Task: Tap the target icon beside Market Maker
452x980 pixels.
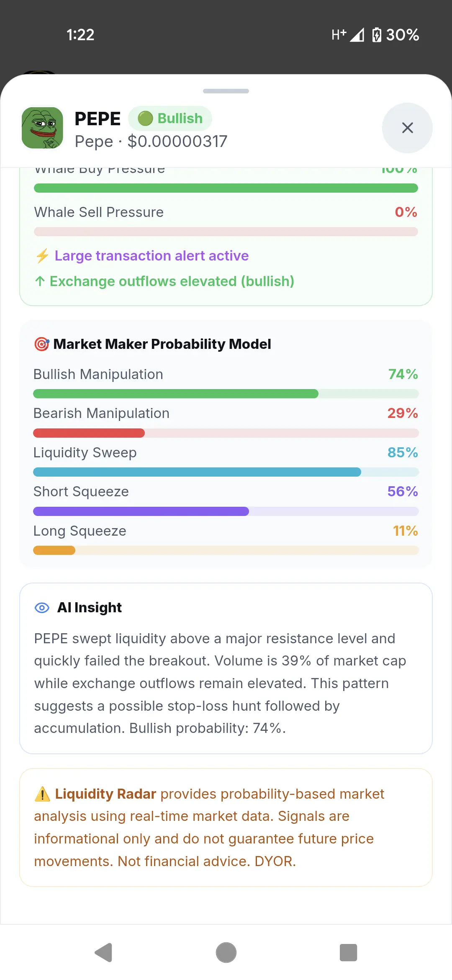Action: [42, 344]
